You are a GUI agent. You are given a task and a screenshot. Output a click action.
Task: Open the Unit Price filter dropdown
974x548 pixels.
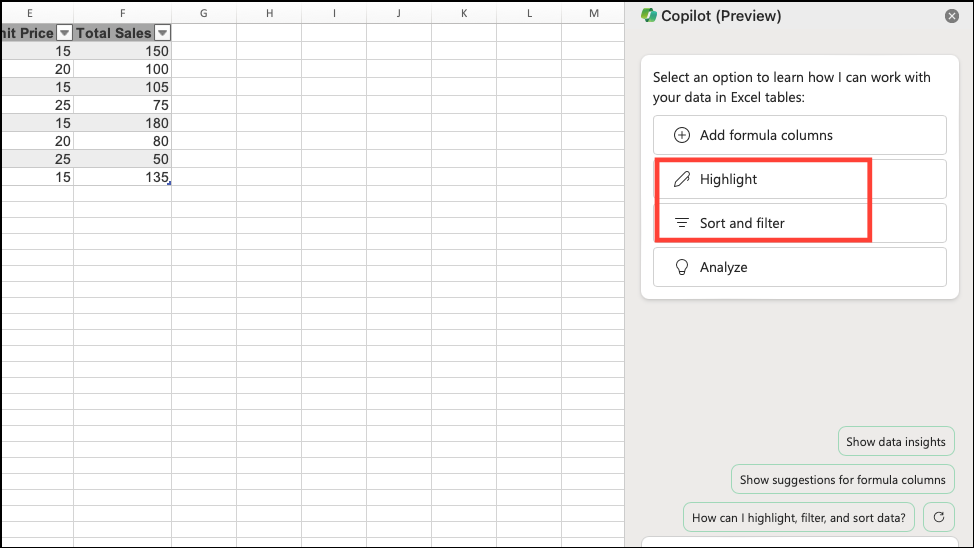point(64,33)
